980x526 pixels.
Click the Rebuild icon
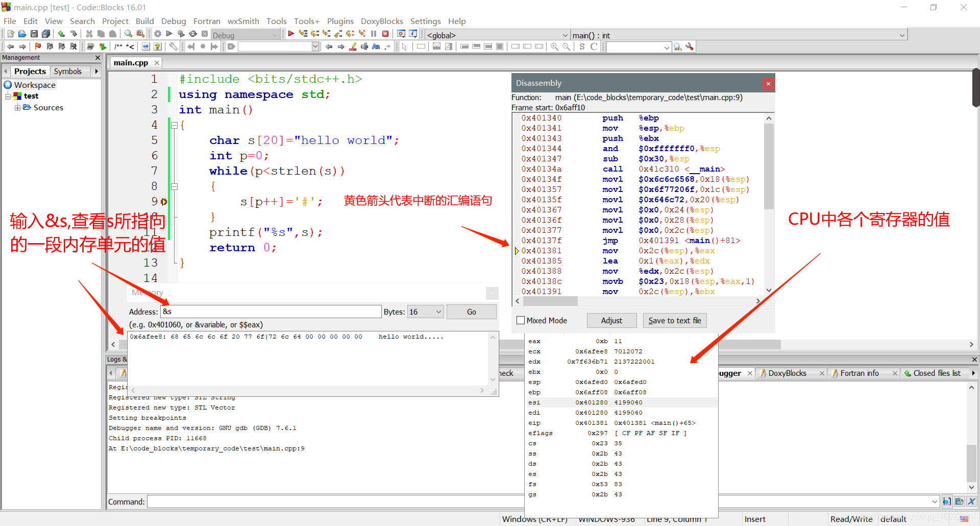[193, 34]
